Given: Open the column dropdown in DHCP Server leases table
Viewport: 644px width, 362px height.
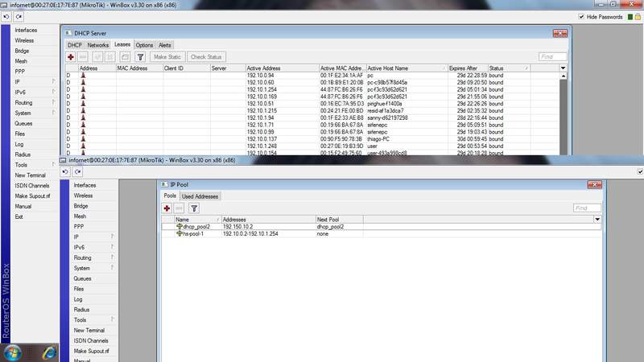Looking at the screenshot, I should (x=563, y=68).
